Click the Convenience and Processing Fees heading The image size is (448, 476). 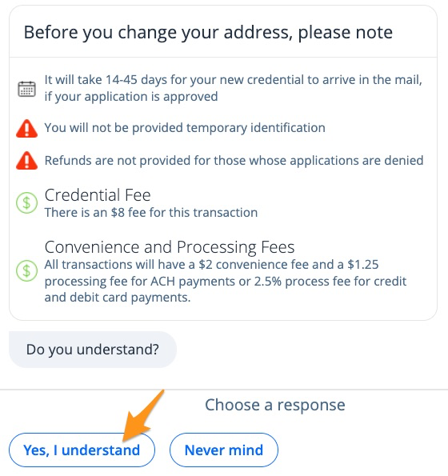point(170,247)
